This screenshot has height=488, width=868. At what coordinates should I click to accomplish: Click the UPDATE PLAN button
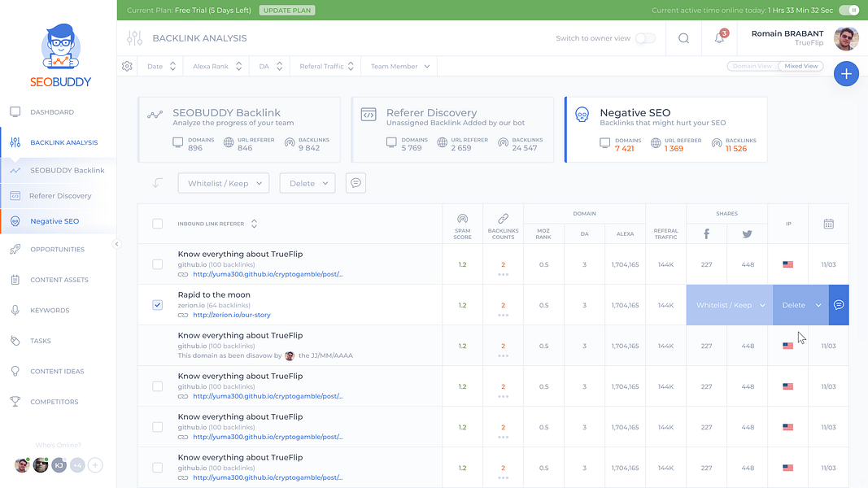tap(286, 10)
